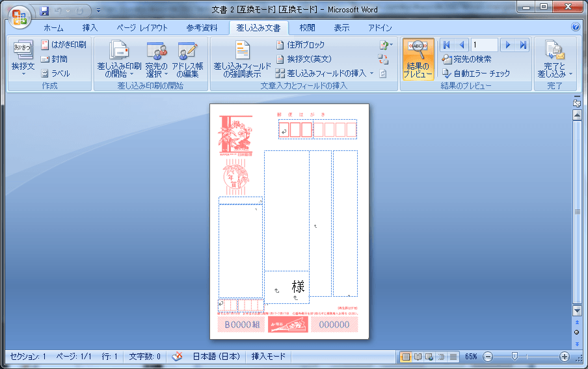Select the 差し込み文書 tab
Screen dimensions: 588x369
pos(258,28)
